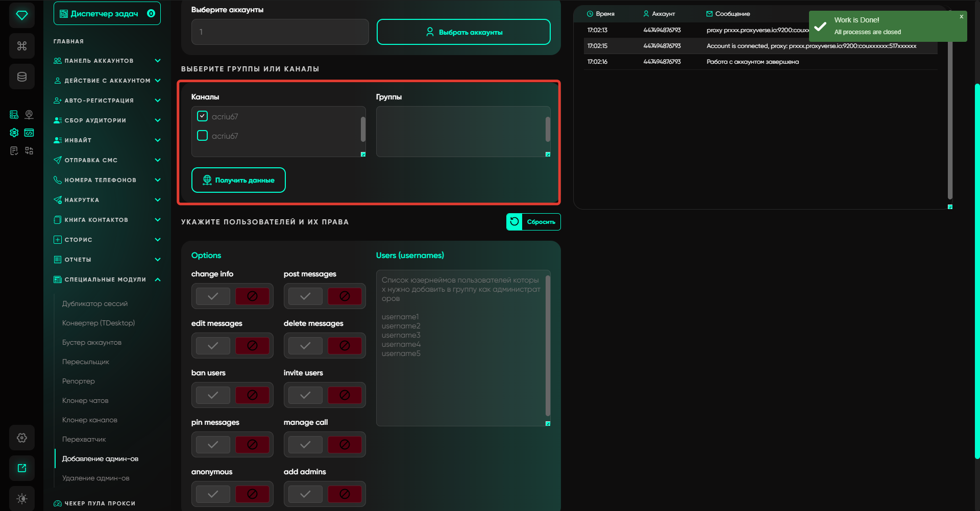Toggle the sun brightness theme icon
Screen dimensions: 980x511
(x=22, y=498)
